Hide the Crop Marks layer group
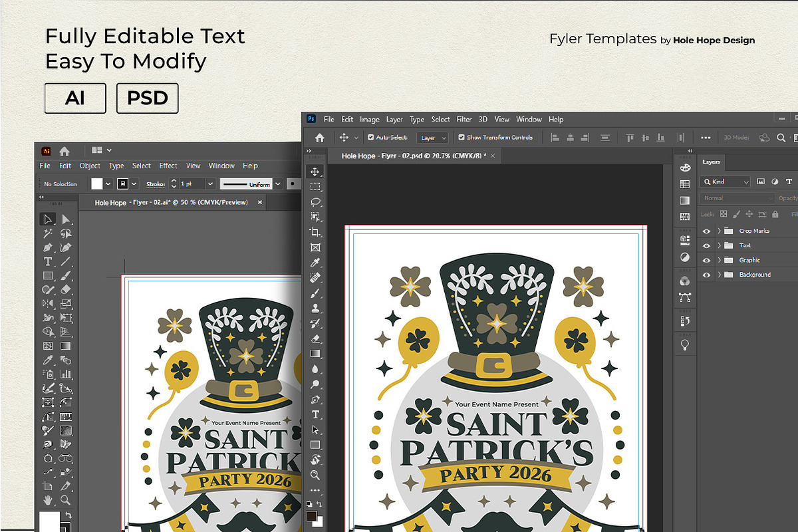 coord(706,231)
